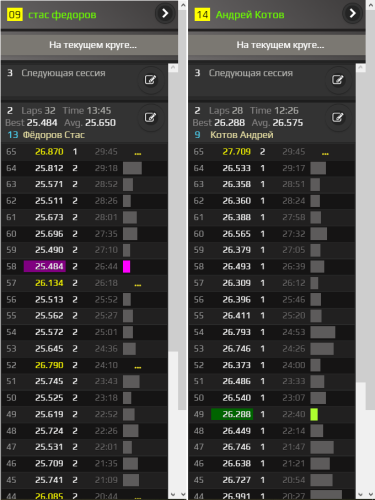Image resolution: width=375 pixels, height=500 pixels.
Task: Select lap time 26.746 row 47
Action: (x=237, y=447)
